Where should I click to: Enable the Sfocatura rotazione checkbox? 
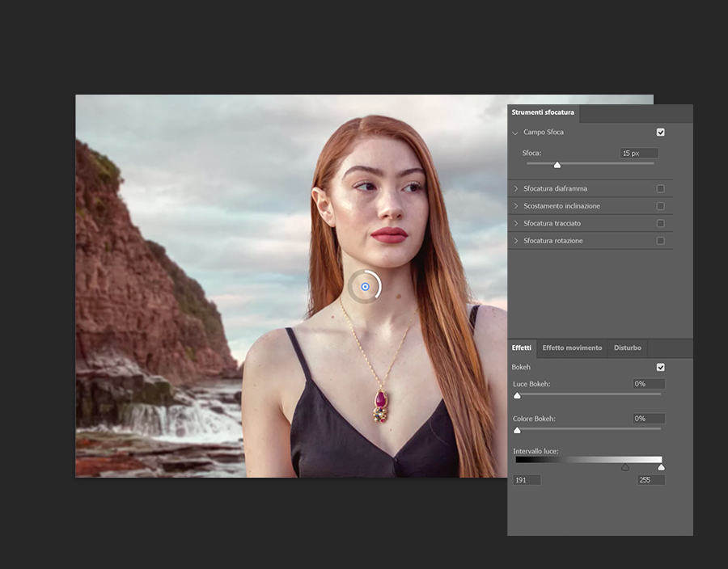pos(661,241)
